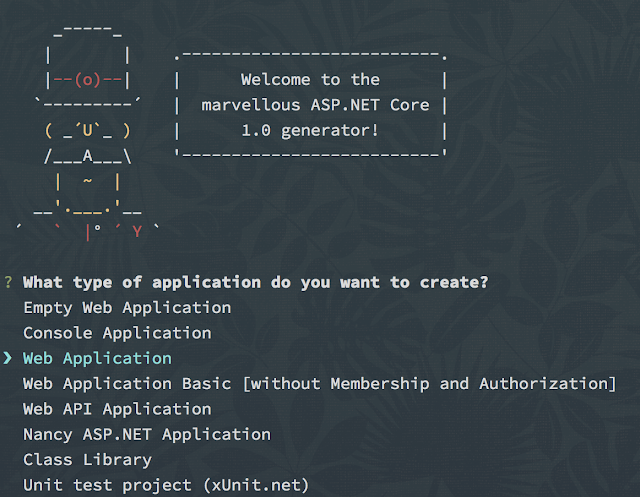Select Unit test project (xUnit.net)
The height and width of the screenshot is (497, 640).
[x=166, y=485]
